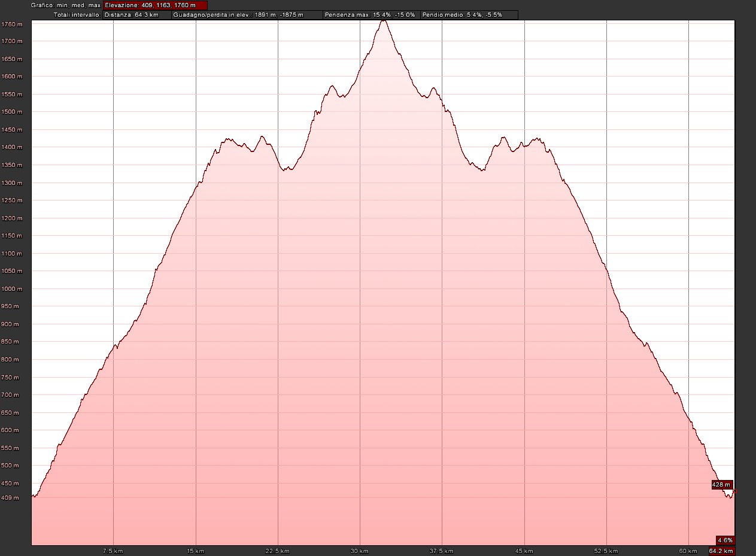Image resolution: width=756 pixels, height=556 pixels.
Task: Click the 64.2 km distance readout
Action: [721, 551]
